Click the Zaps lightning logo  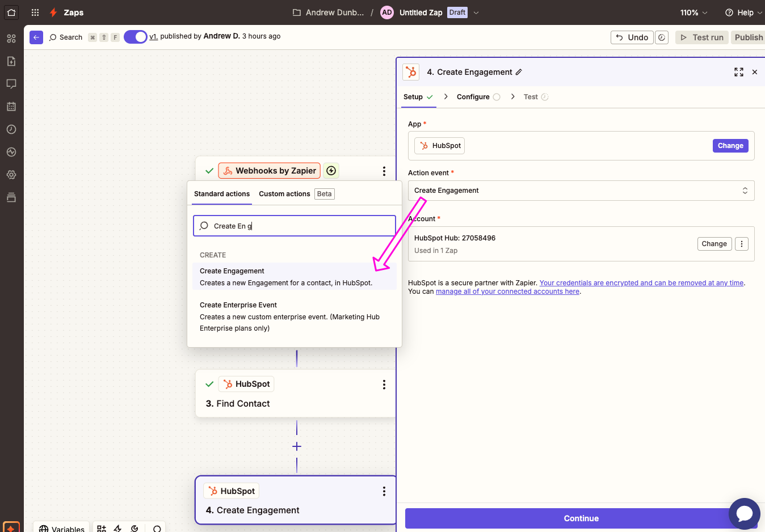coord(53,12)
